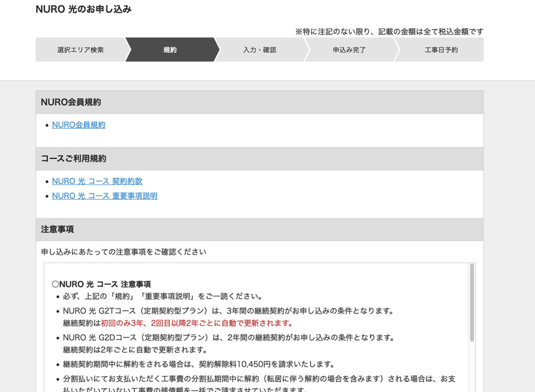Click the line 継続契約は2年ごとに自動で更新されます
535x392 pixels.
tap(135, 350)
